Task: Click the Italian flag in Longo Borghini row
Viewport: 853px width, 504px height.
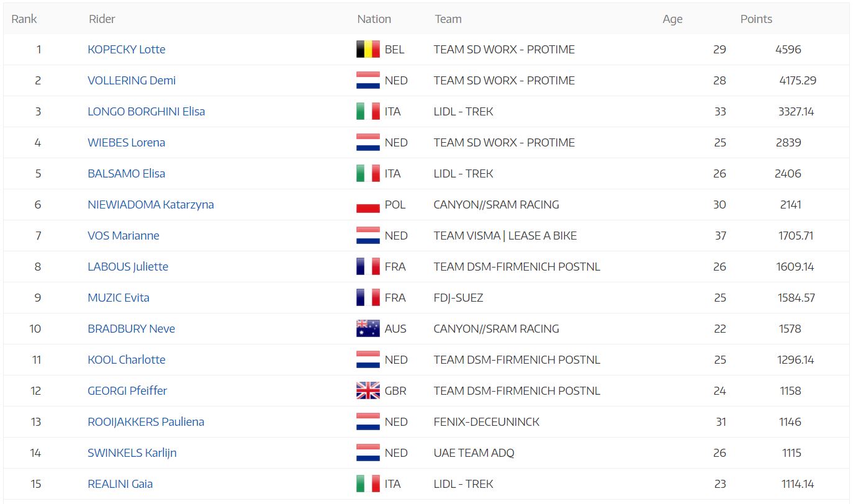Action: click(368, 111)
